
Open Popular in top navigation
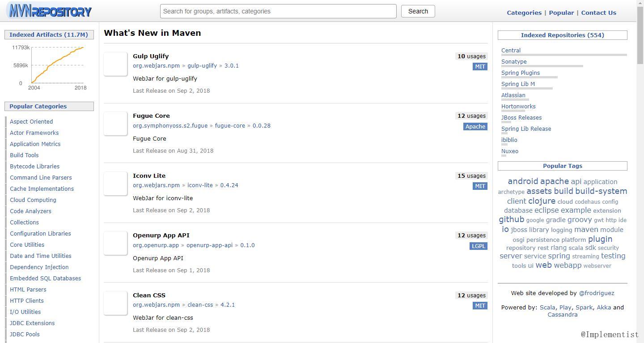pos(561,13)
